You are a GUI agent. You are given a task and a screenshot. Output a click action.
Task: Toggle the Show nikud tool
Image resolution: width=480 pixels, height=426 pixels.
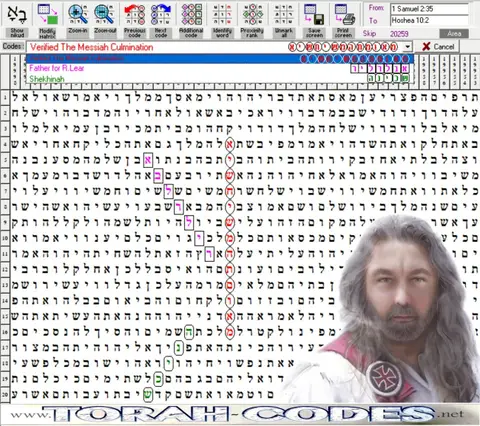17,20
